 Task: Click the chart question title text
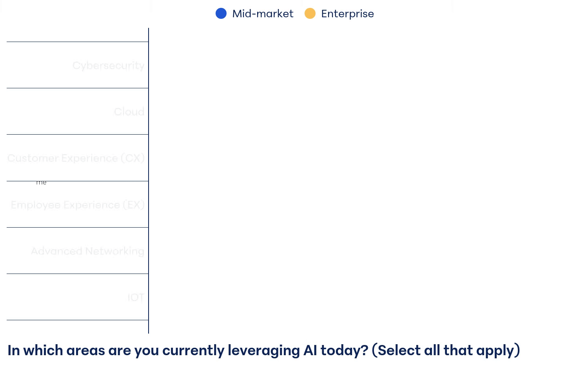coord(188,350)
